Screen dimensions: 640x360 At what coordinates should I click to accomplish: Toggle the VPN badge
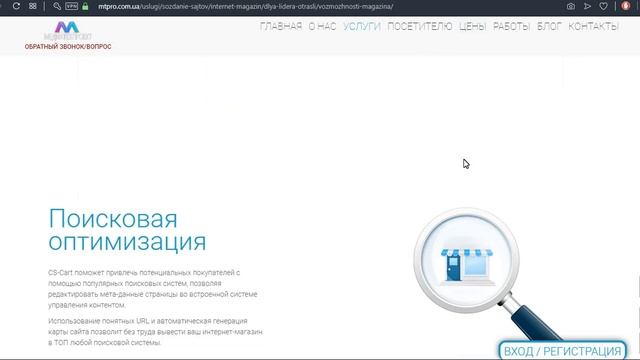(71, 6)
